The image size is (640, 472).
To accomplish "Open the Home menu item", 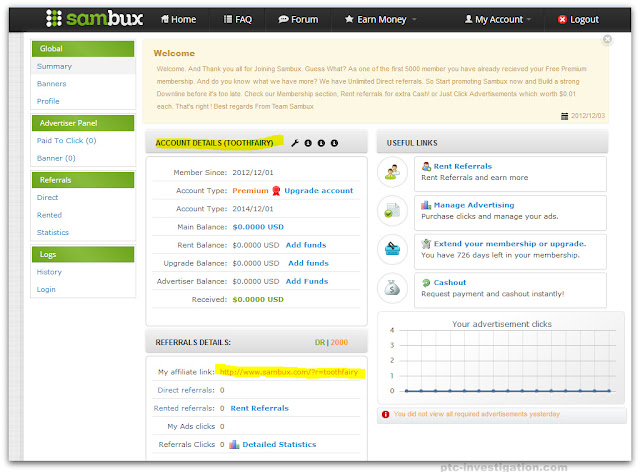I will tap(178, 20).
